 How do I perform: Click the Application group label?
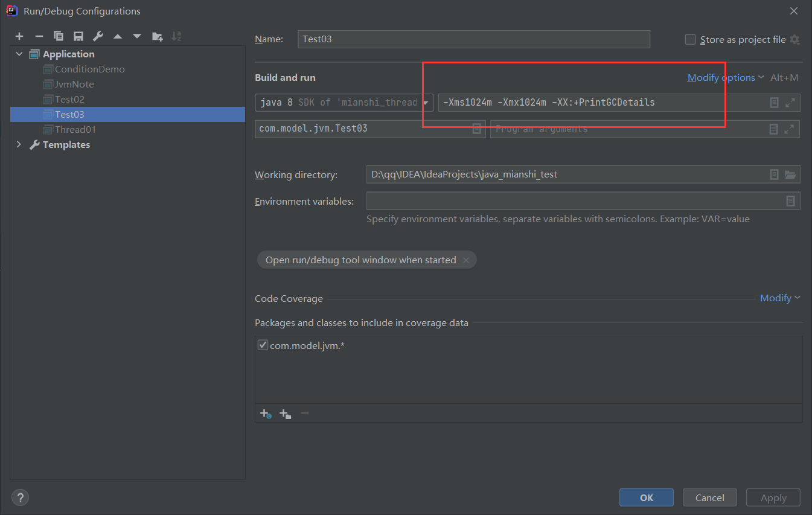coord(68,54)
